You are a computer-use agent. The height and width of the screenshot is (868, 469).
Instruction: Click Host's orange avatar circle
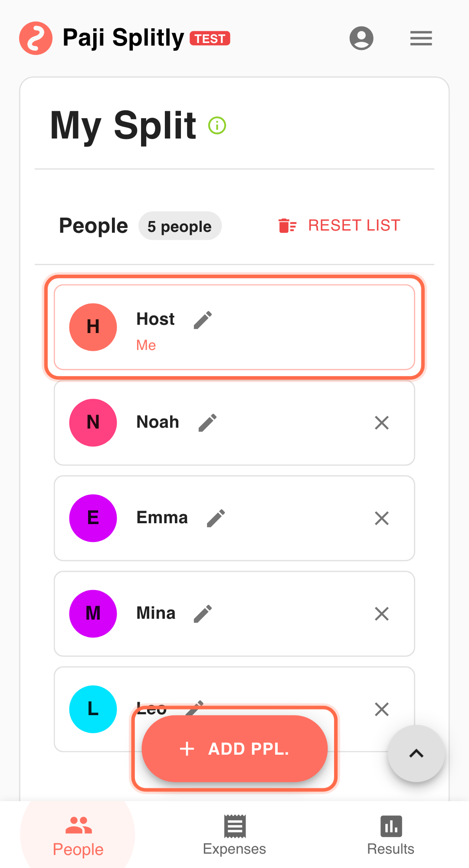pyautogui.click(x=93, y=327)
